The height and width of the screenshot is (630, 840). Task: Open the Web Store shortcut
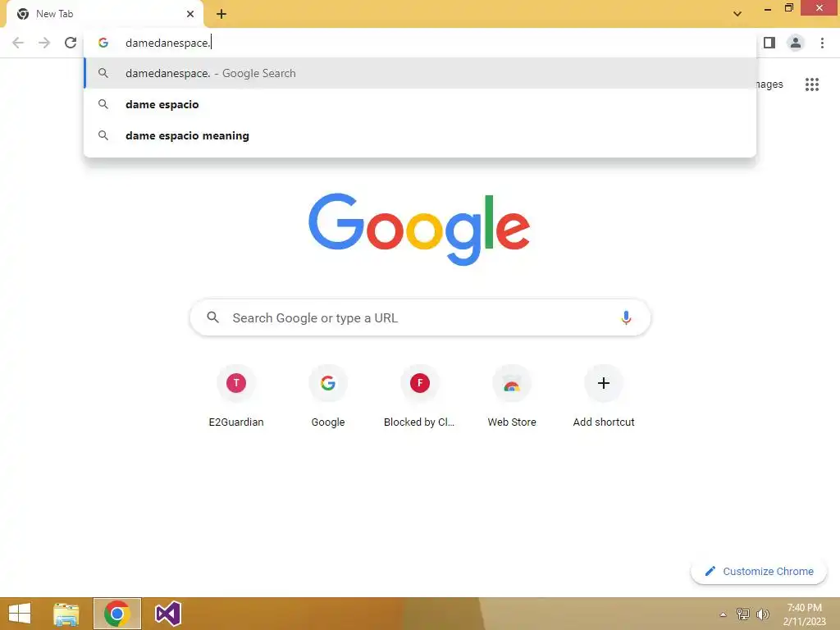[x=512, y=396]
